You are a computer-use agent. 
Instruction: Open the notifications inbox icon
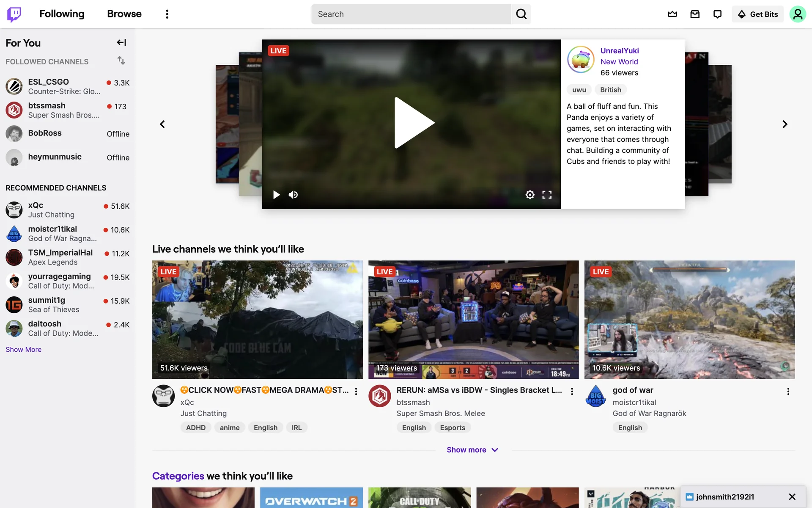click(695, 14)
